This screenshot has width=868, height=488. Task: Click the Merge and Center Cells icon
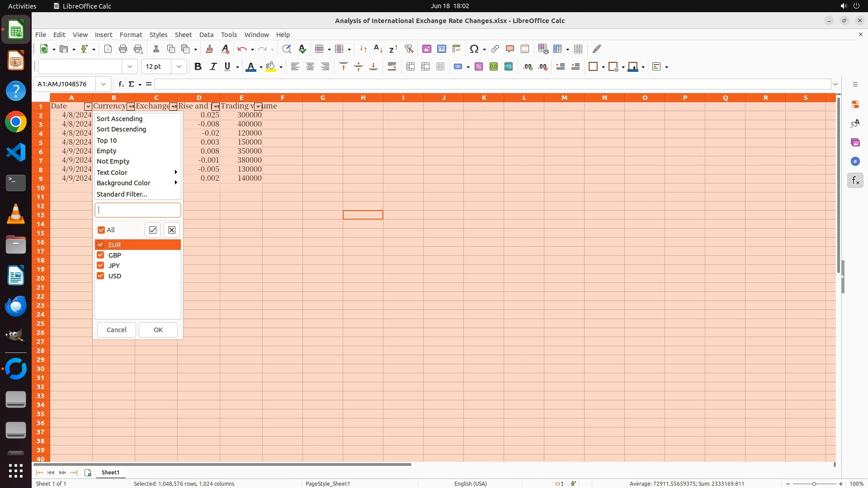(x=410, y=67)
